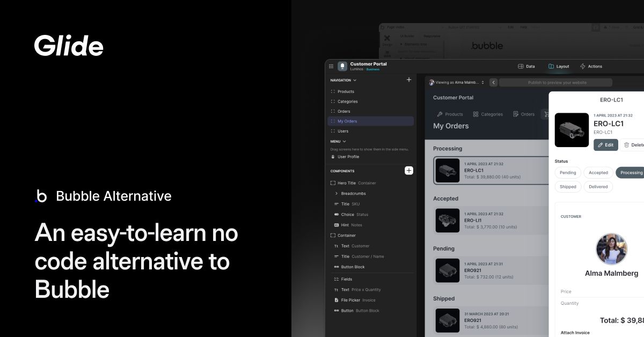The image size is (644, 337).
Task: Open the ERO-LC1 order under Processing
Action: click(491, 171)
